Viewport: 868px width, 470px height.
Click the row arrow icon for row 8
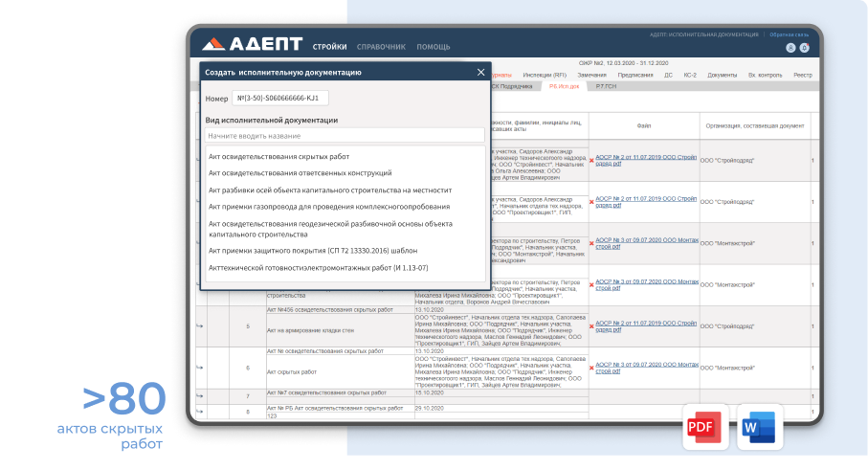coord(199,412)
